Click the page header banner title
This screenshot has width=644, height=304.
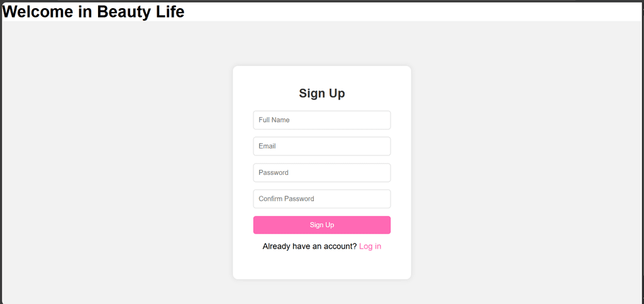[94, 11]
